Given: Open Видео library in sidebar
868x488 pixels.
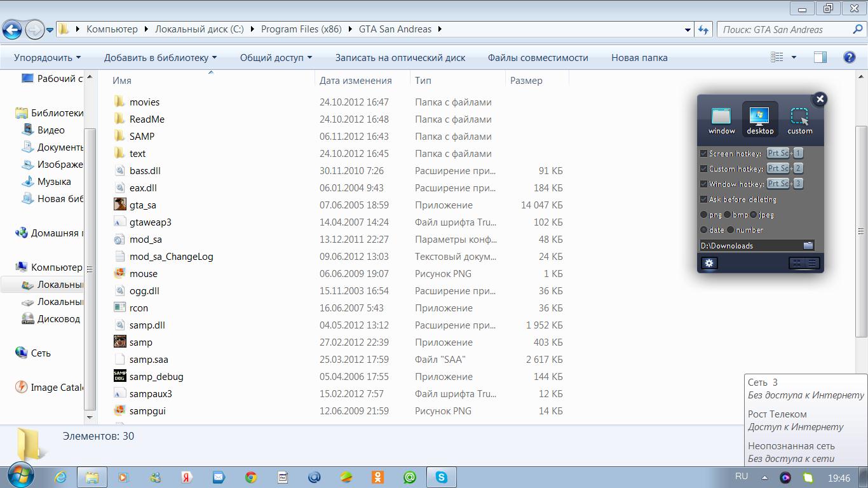Looking at the screenshot, I should pos(51,130).
